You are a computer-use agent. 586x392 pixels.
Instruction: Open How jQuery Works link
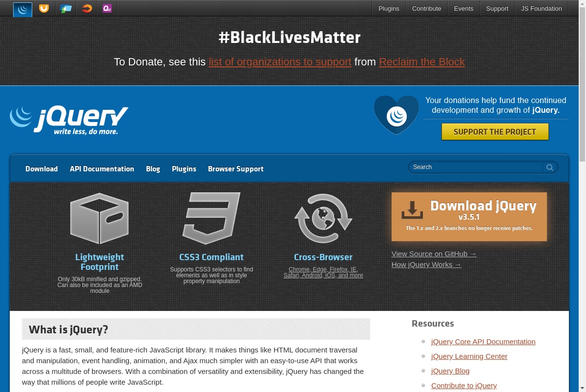pyautogui.click(x=426, y=265)
